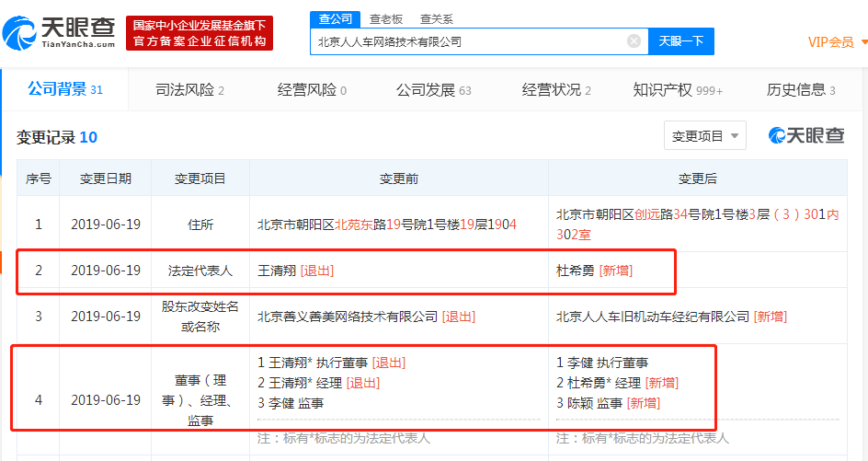Click the 法定代表人 change item cell

[x=200, y=271]
